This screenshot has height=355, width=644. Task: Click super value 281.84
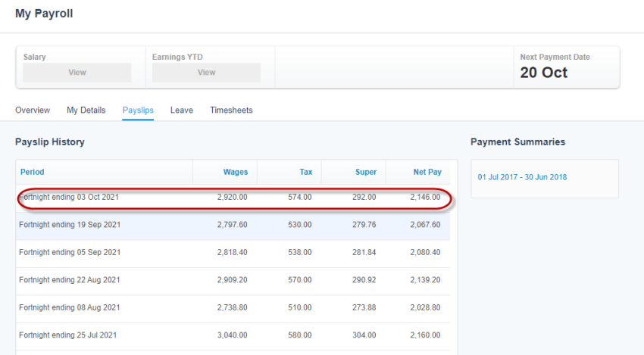tap(364, 252)
